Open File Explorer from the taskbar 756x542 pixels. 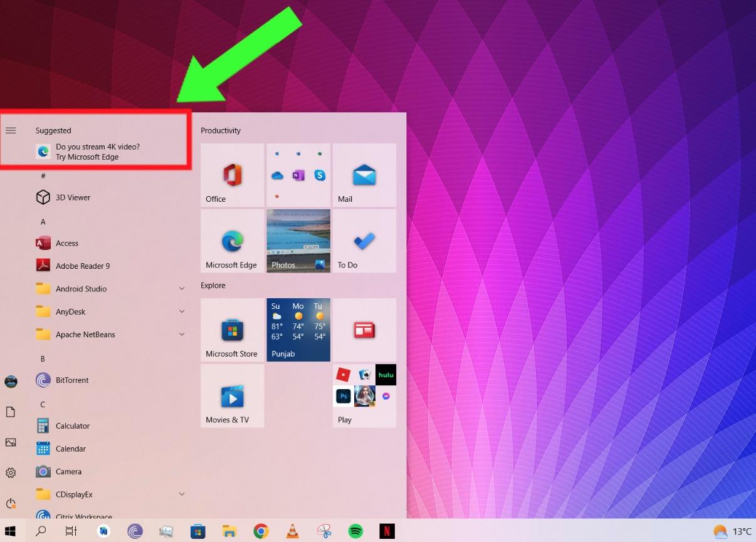(229, 532)
